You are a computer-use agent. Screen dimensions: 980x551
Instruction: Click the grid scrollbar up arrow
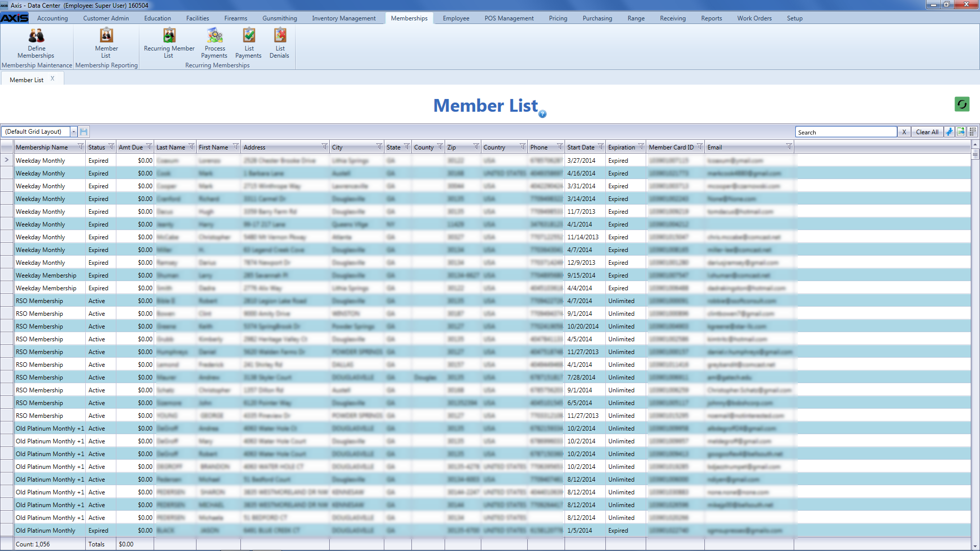975,145
